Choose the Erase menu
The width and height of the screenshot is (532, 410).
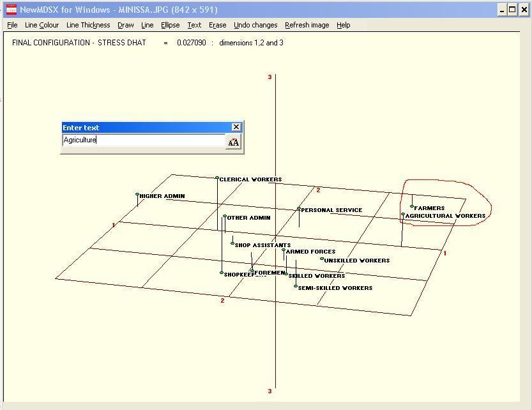tap(217, 25)
